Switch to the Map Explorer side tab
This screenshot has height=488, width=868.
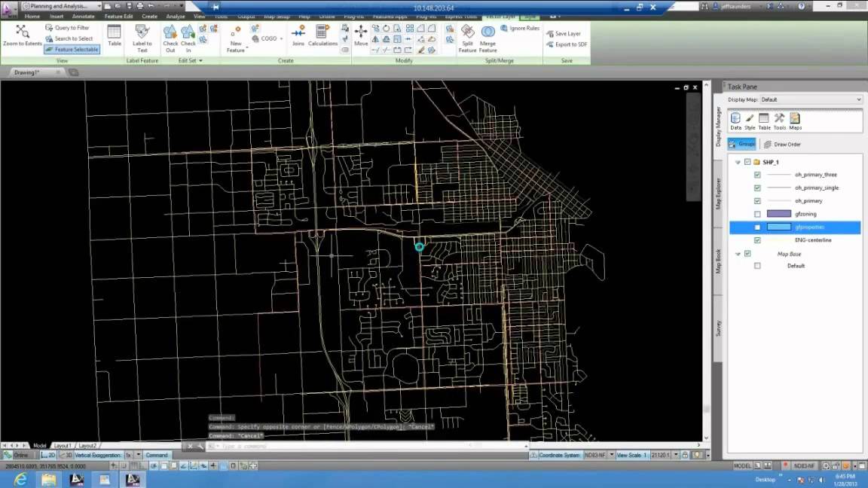pyautogui.click(x=718, y=194)
